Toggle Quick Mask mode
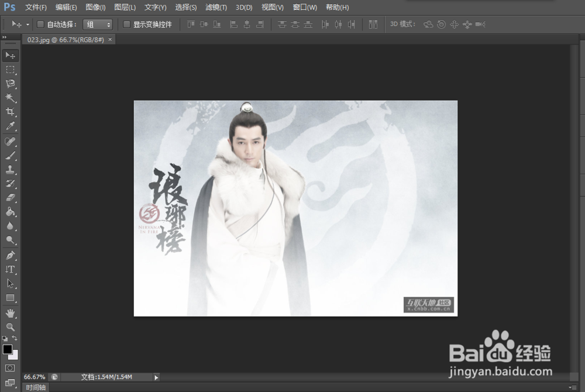This screenshot has width=585, height=392. (10, 368)
